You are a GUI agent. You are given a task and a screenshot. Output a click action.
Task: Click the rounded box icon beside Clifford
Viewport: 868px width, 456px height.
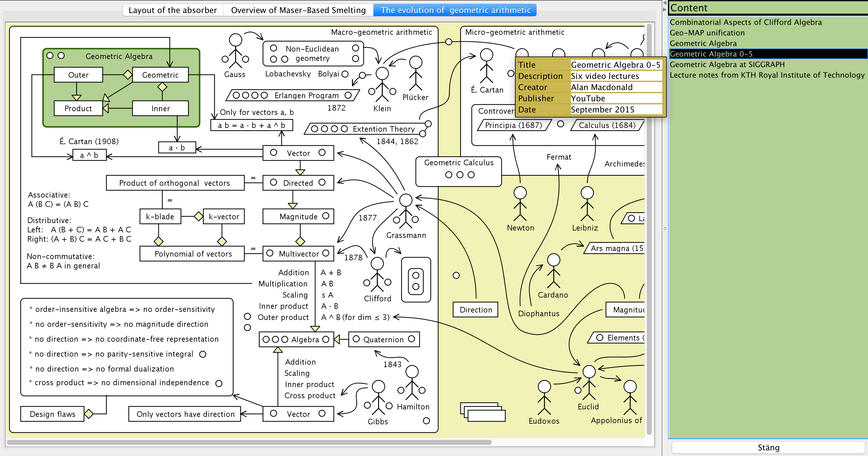click(x=416, y=280)
